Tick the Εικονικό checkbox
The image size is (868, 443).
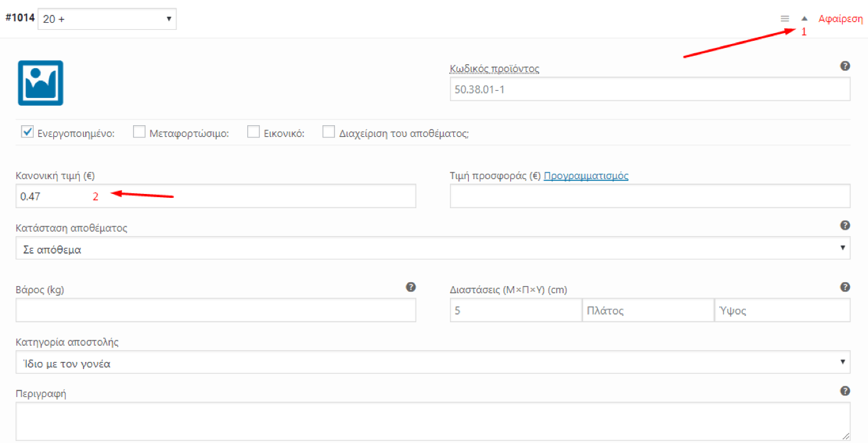[x=253, y=132]
